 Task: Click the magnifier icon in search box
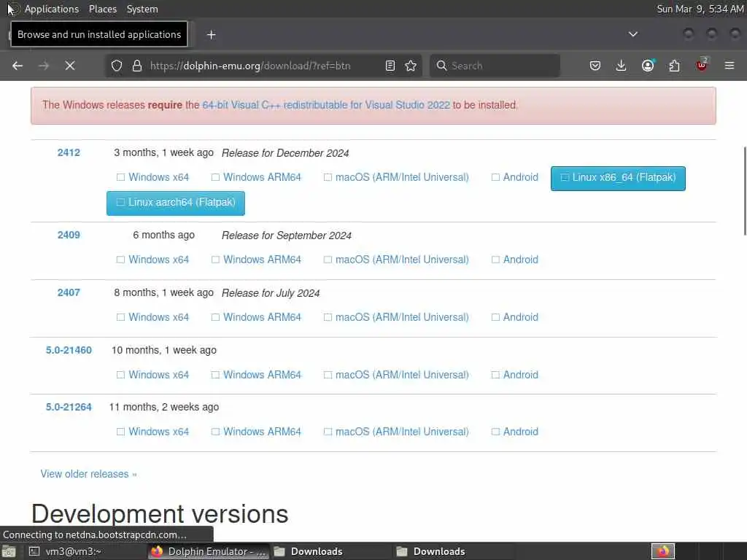pyautogui.click(x=441, y=66)
